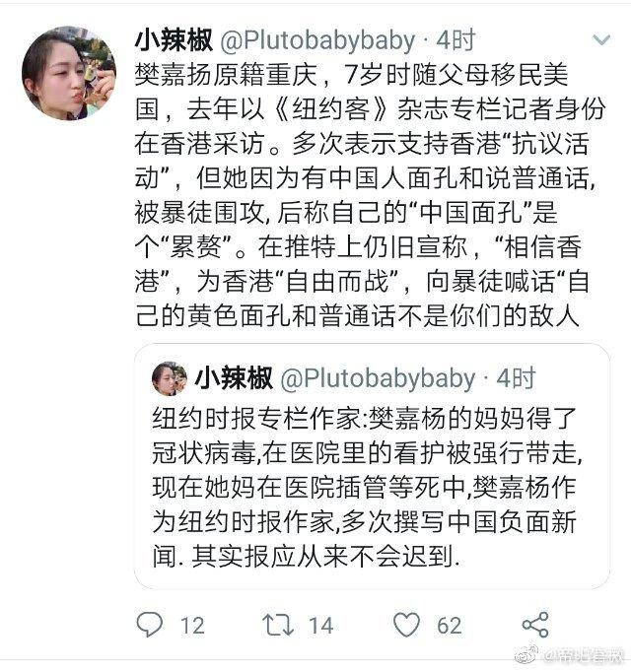Click the like count 62
This screenshot has height=672, width=631.
pyautogui.click(x=450, y=626)
